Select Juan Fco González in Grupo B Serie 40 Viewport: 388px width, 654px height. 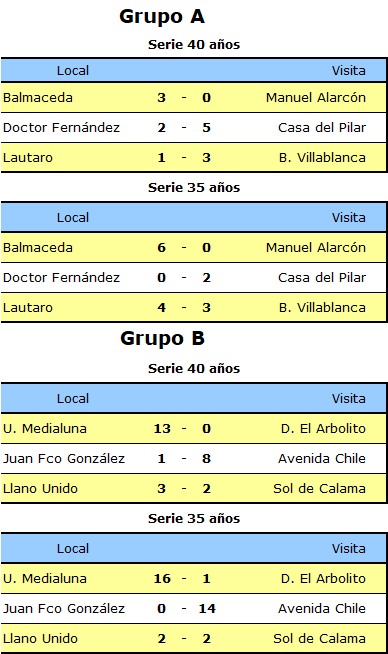(64, 459)
